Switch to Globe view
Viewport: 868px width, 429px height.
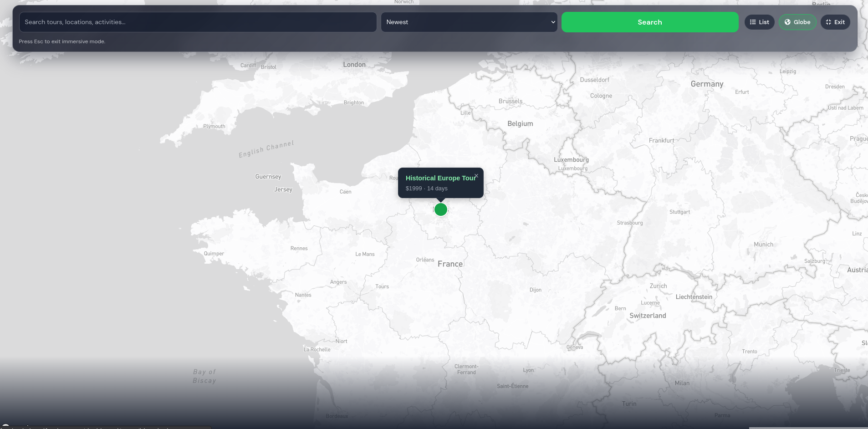(797, 22)
